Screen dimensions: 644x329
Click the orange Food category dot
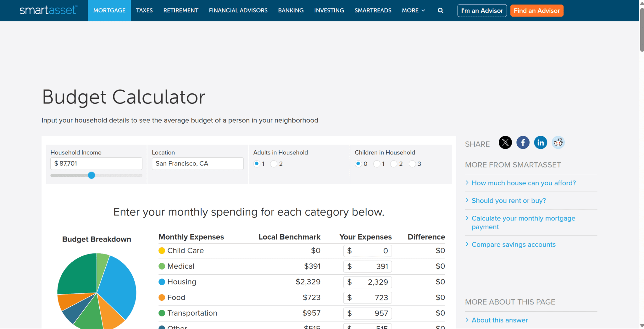pos(162,298)
